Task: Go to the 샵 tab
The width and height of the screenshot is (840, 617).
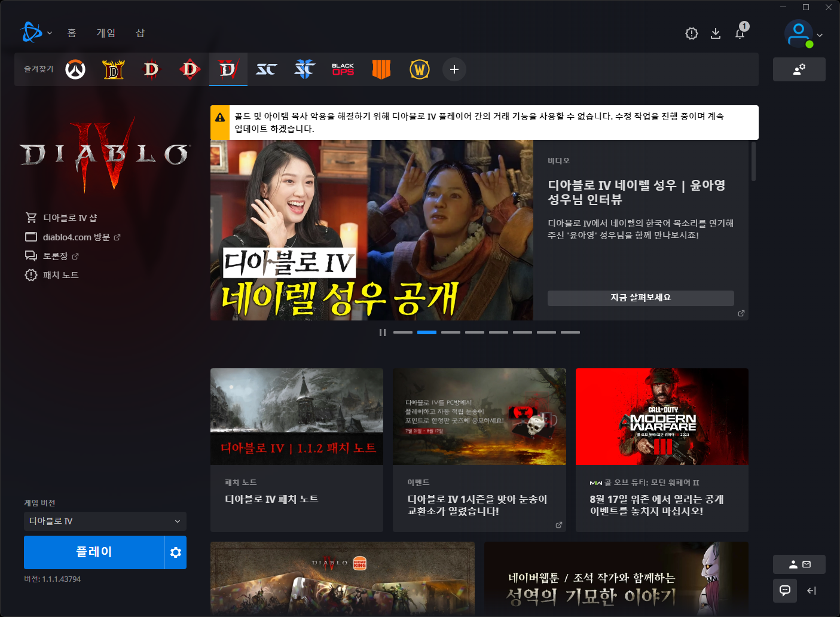Action: (140, 33)
